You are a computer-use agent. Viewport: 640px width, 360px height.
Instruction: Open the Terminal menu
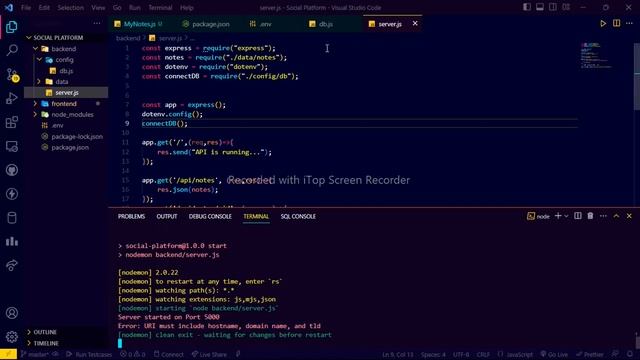160,7
